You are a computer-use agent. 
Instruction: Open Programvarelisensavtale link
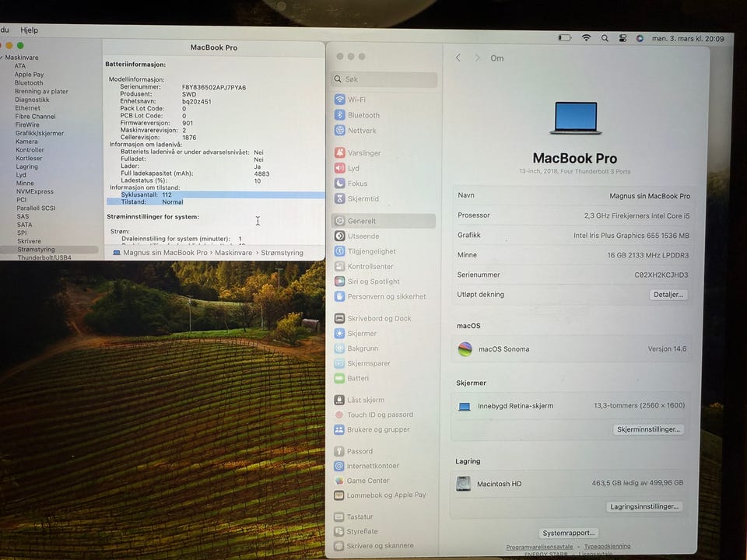[539, 547]
